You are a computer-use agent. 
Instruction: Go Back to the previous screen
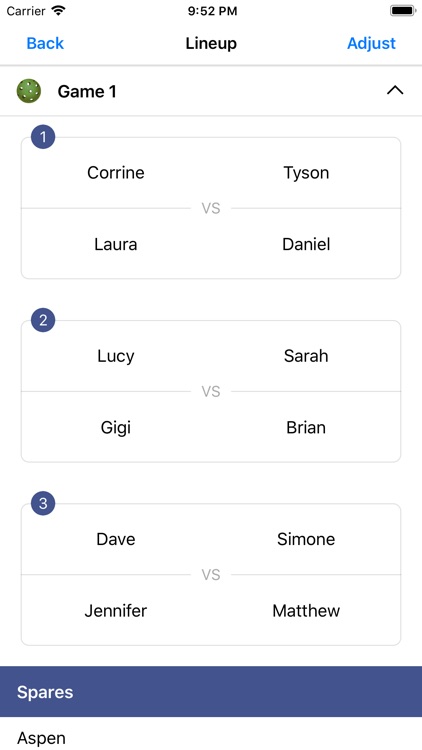click(45, 43)
